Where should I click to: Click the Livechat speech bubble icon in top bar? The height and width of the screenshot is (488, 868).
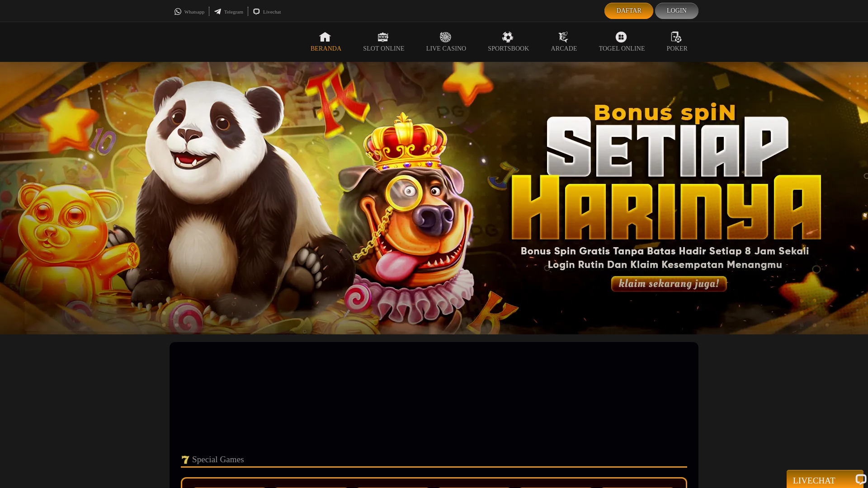(x=256, y=12)
